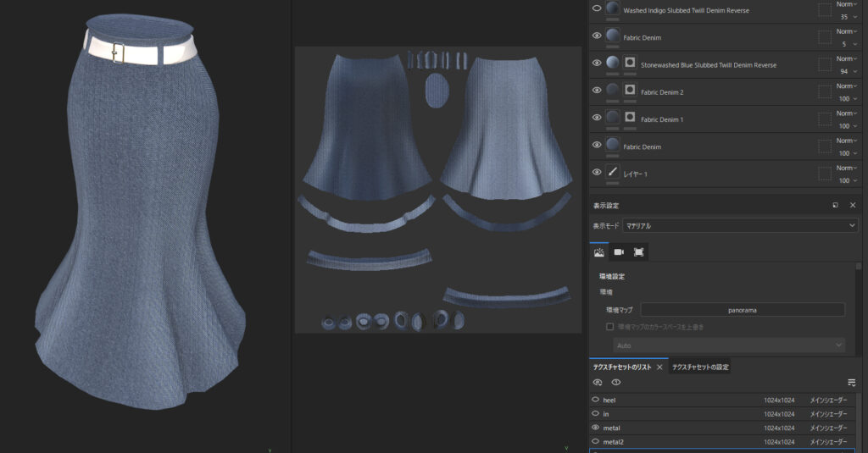868x453 pixels.
Task: Click the panorama environment map button
Action: [742, 310]
